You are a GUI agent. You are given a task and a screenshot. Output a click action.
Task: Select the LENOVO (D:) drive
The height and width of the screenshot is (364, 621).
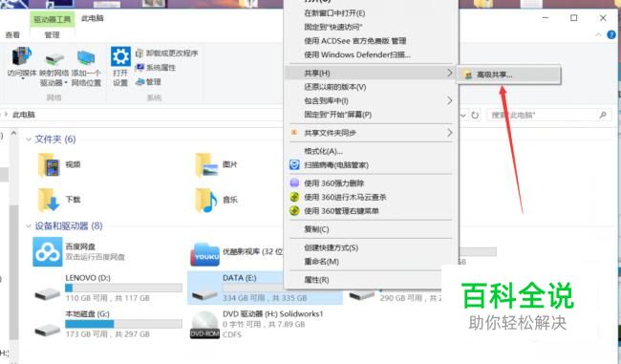pyautogui.click(x=108, y=289)
